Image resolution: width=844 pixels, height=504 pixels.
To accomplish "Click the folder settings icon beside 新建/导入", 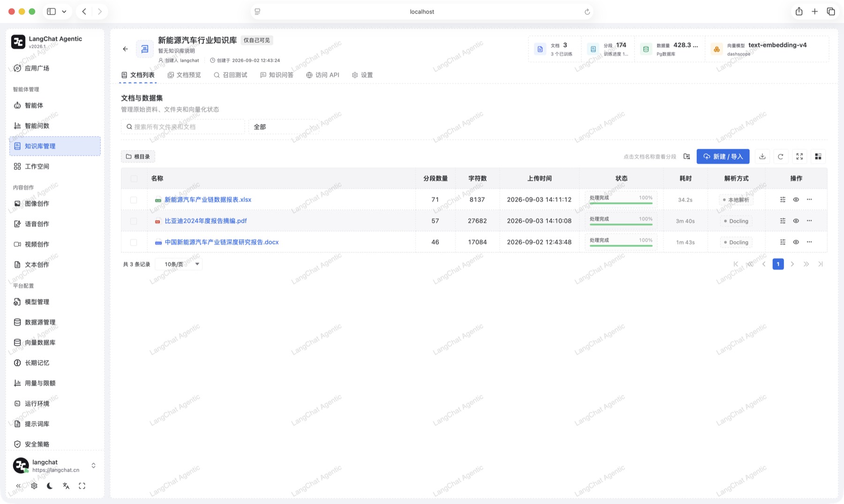I will 686,157.
